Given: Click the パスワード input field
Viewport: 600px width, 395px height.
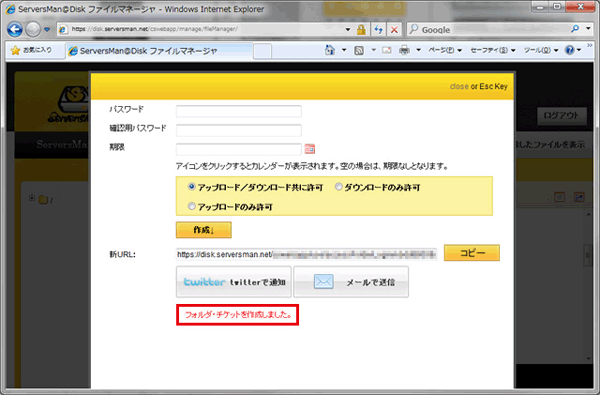Looking at the screenshot, I should (239, 111).
